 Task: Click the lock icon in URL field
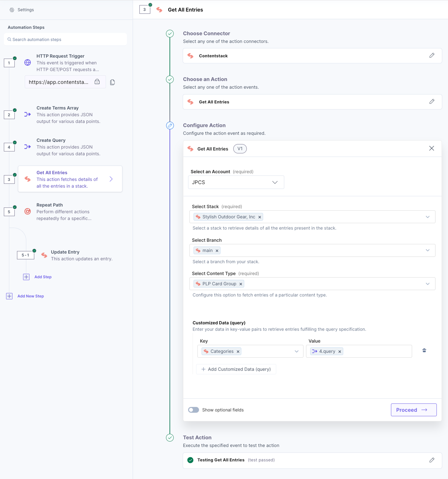[97, 82]
